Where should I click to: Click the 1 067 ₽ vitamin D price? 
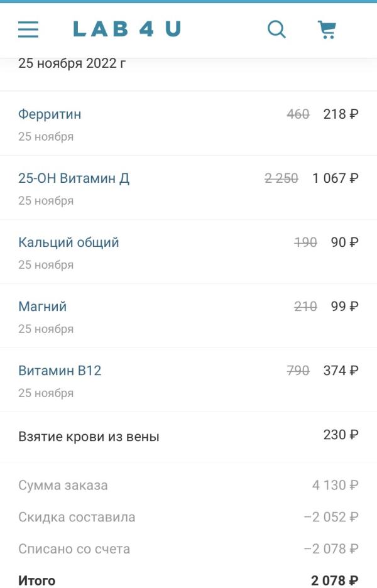point(336,178)
